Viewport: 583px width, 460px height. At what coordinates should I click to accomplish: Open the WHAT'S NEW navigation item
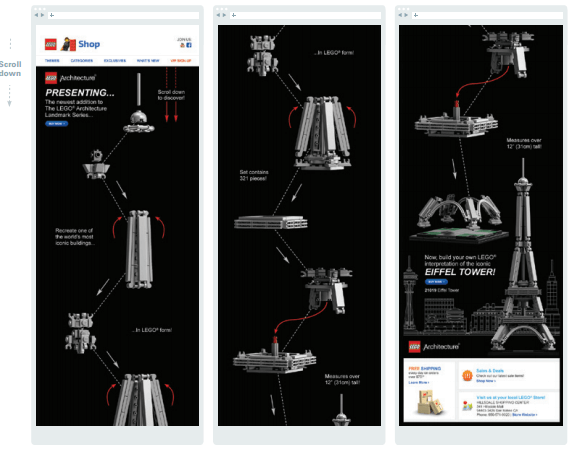(148, 61)
